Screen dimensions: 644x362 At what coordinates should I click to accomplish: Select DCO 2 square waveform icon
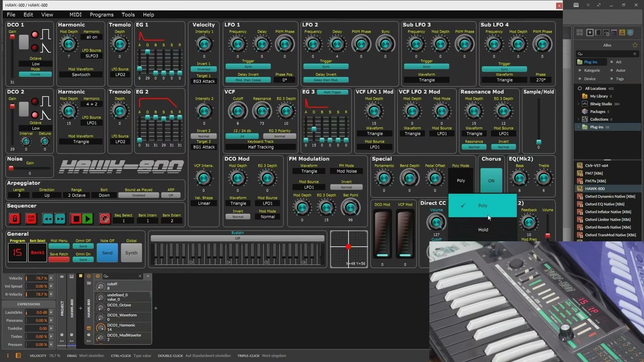coord(46,102)
